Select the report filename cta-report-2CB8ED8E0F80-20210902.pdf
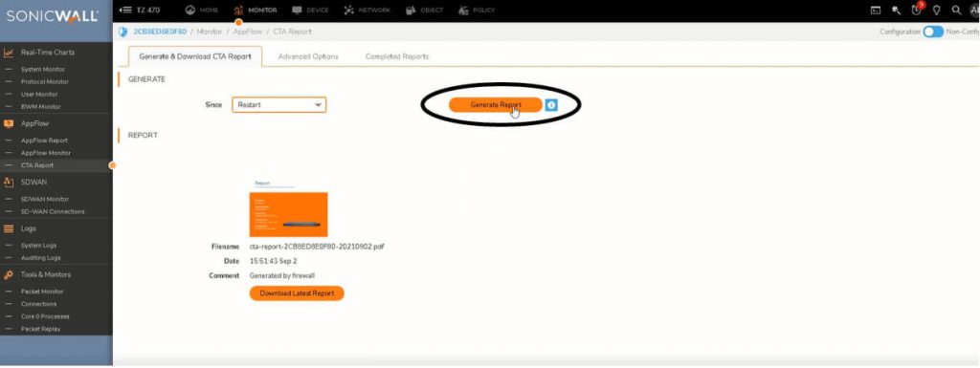Viewport: 980px width, 368px height. [x=316, y=247]
